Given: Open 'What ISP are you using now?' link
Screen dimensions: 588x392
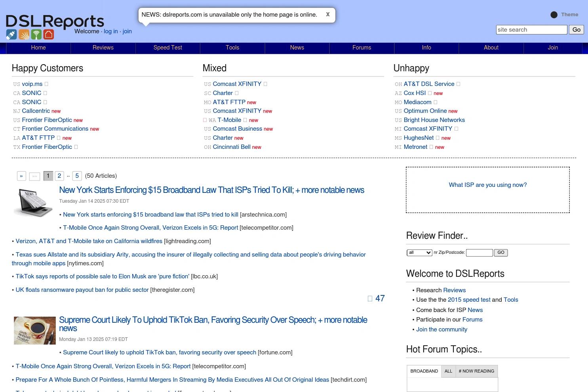Looking at the screenshot, I should tap(488, 185).
